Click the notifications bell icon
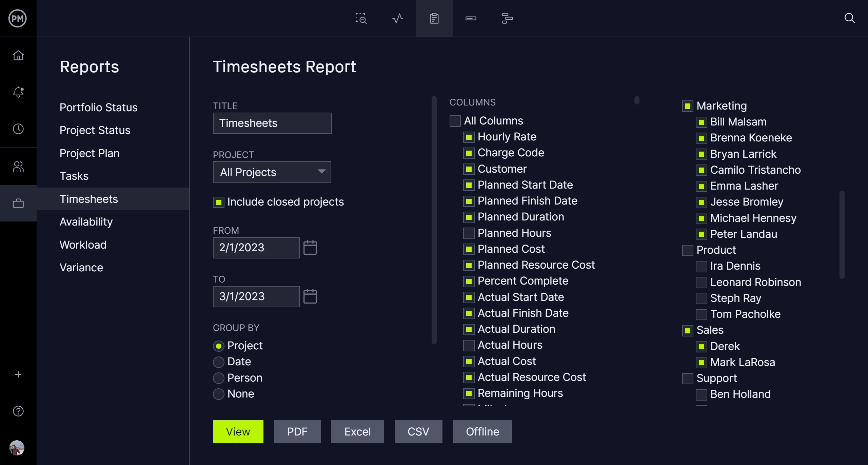 pos(19,92)
